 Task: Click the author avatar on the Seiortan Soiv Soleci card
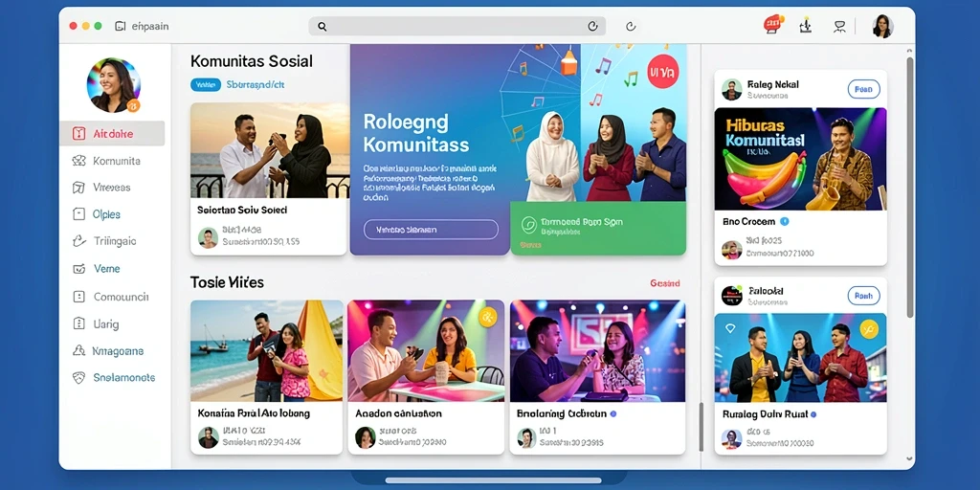(208, 237)
